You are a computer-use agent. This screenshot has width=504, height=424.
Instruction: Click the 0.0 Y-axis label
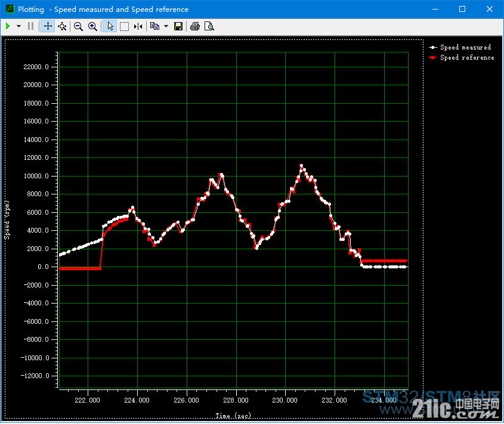pyautogui.click(x=43, y=267)
